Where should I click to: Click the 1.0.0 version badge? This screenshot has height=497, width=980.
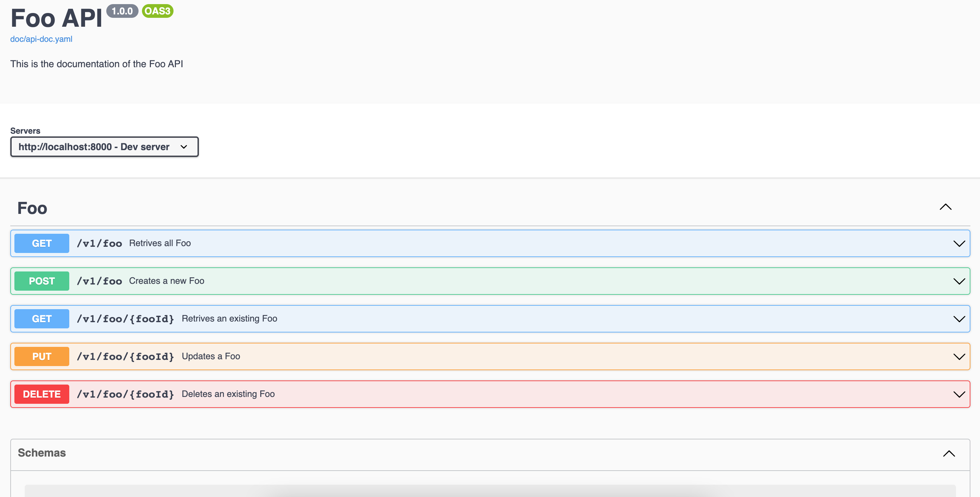pos(122,11)
